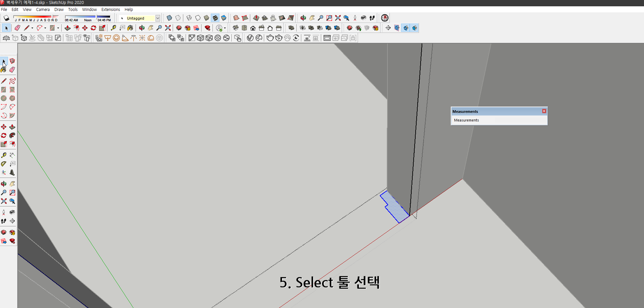644x308 pixels.
Task: Open the Untagged tag dropdown
Action: click(x=158, y=18)
